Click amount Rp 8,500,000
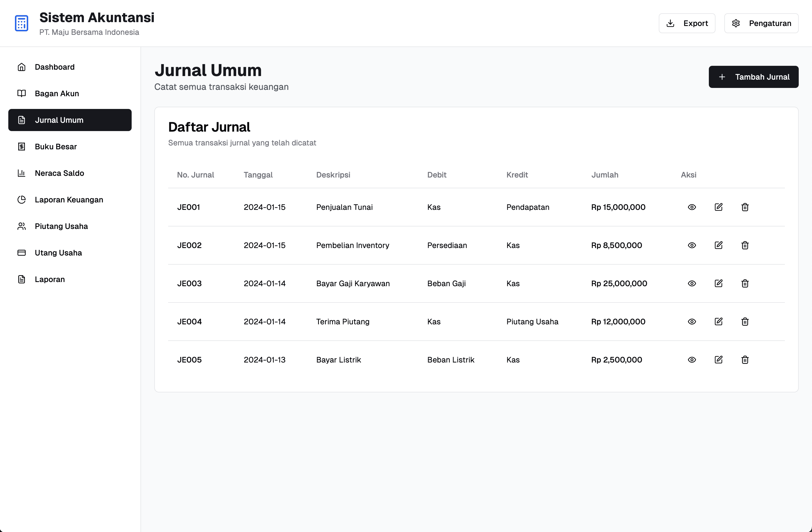812x532 pixels. click(x=616, y=245)
